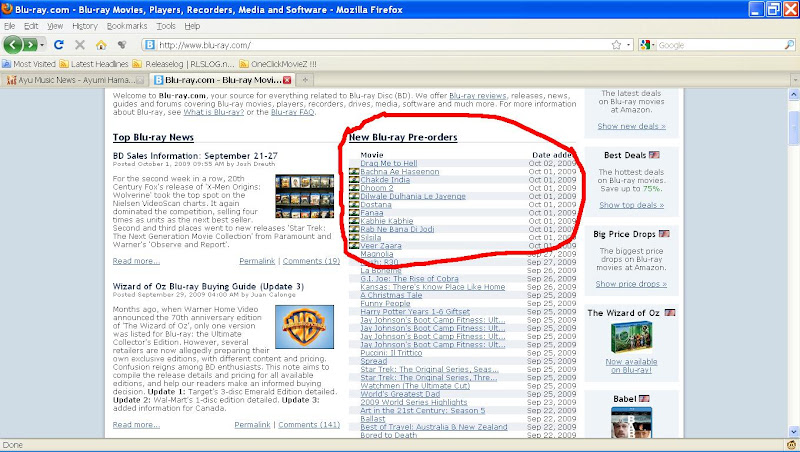Open the View menu
This screenshot has height=452, width=800.
tap(55, 26)
